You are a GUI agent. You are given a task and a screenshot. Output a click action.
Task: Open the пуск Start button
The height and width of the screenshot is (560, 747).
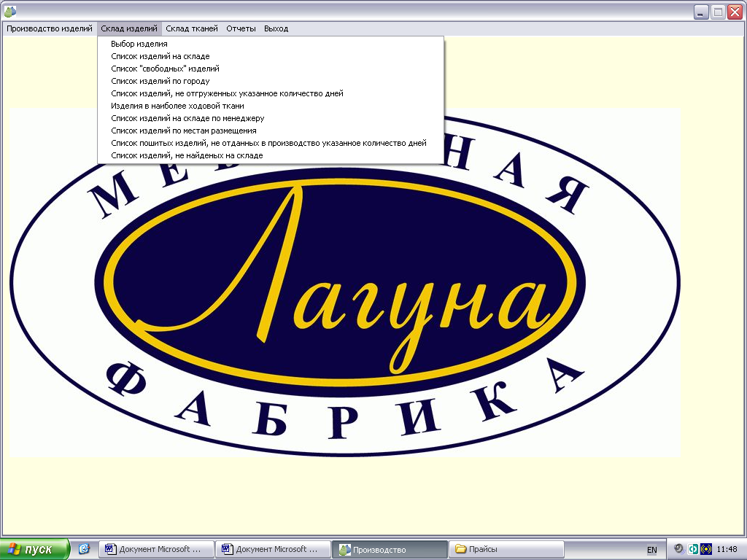35,549
